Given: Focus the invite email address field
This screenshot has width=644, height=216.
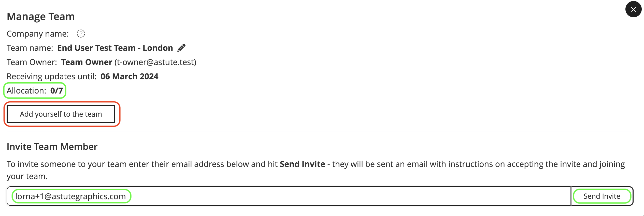Looking at the screenshot, I should click(x=305, y=196).
